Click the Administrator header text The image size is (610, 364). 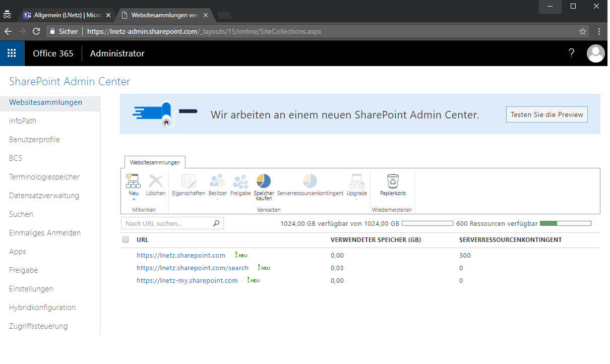(117, 53)
